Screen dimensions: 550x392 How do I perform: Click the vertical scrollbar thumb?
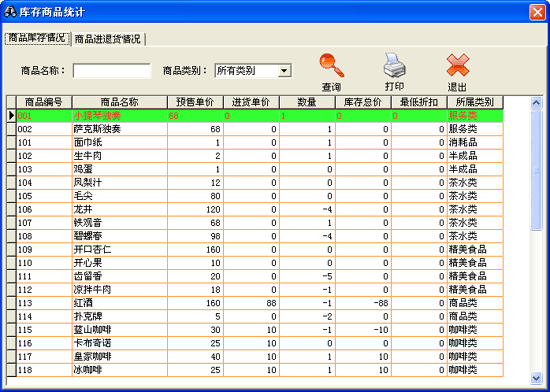536,170
